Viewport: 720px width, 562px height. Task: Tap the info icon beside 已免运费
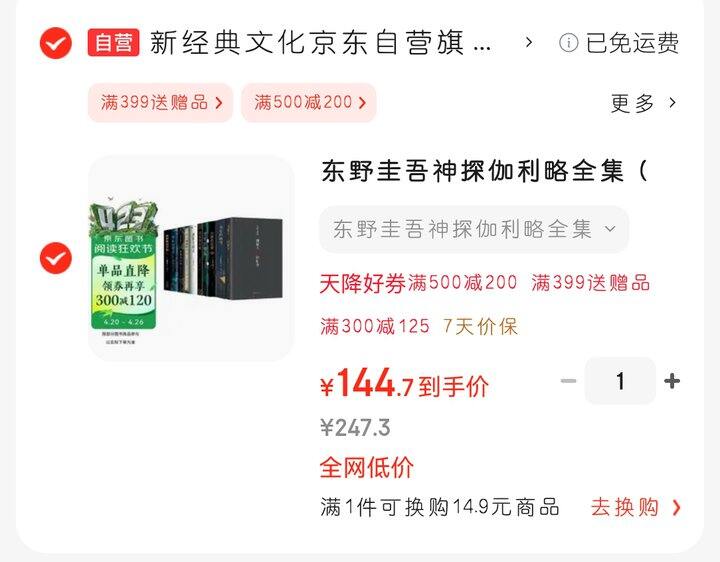coord(568,43)
